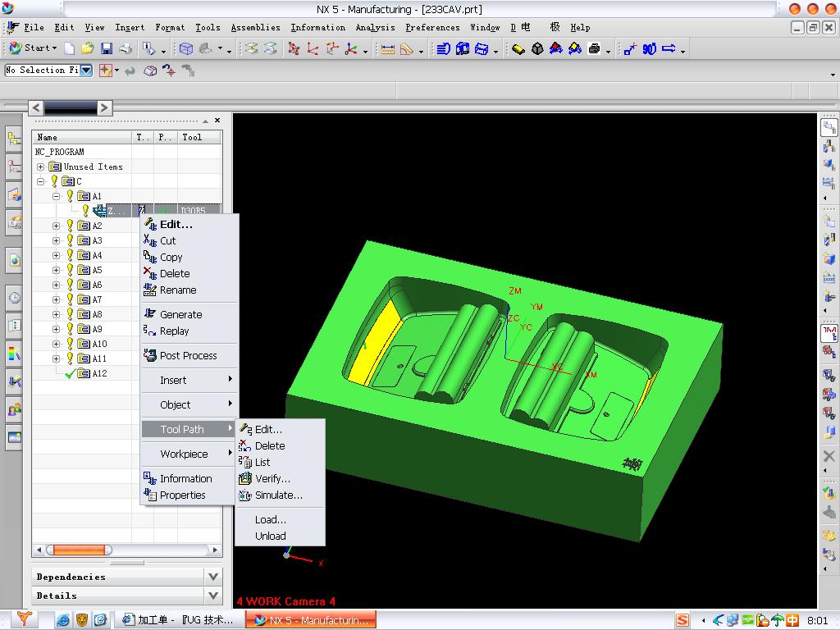Select the A12 program group
840x630 pixels.
tap(99, 373)
